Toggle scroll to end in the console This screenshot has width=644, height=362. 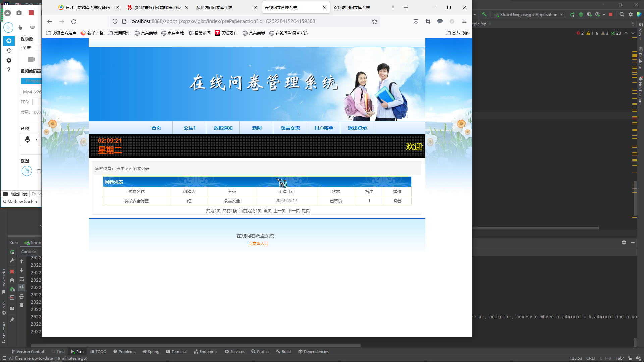tap(22, 288)
